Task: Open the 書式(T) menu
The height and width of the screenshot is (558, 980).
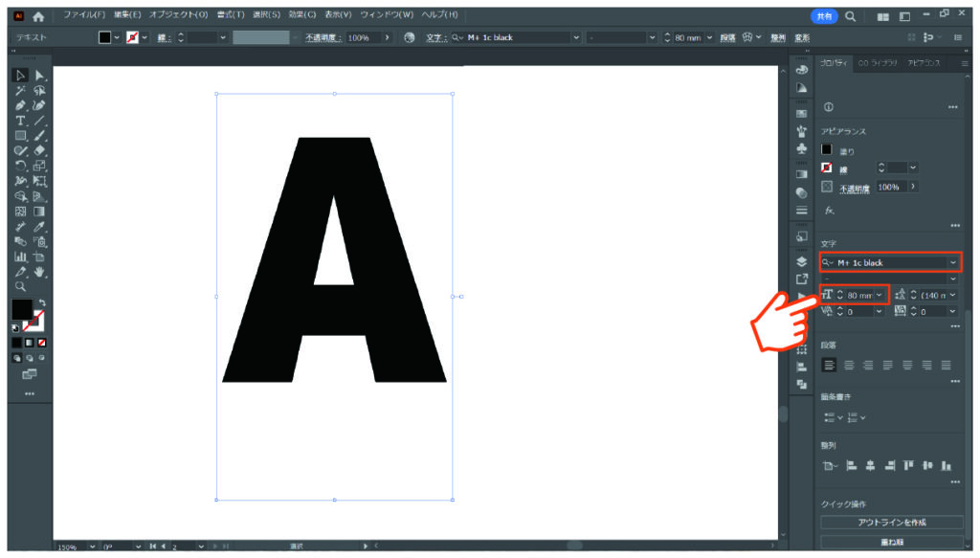Action: click(x=231, y=14)
